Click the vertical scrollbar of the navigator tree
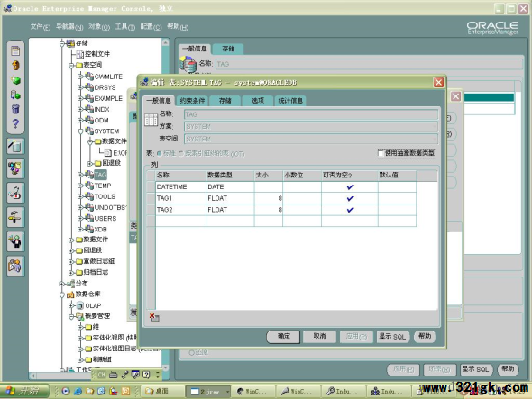This screenshot has height=399, width=532. click(x=166, y=204)
